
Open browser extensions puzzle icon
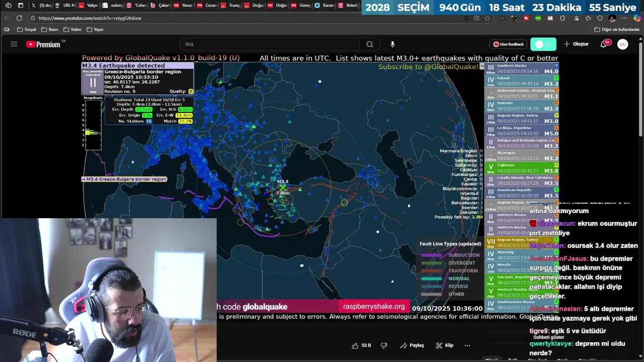pyautogui.click(x=562, y=18)
